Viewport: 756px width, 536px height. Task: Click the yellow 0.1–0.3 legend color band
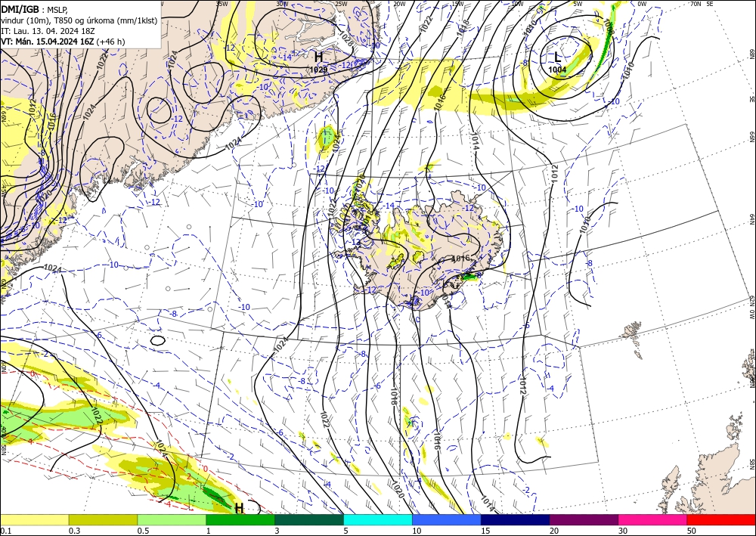(x=34, y=519)
